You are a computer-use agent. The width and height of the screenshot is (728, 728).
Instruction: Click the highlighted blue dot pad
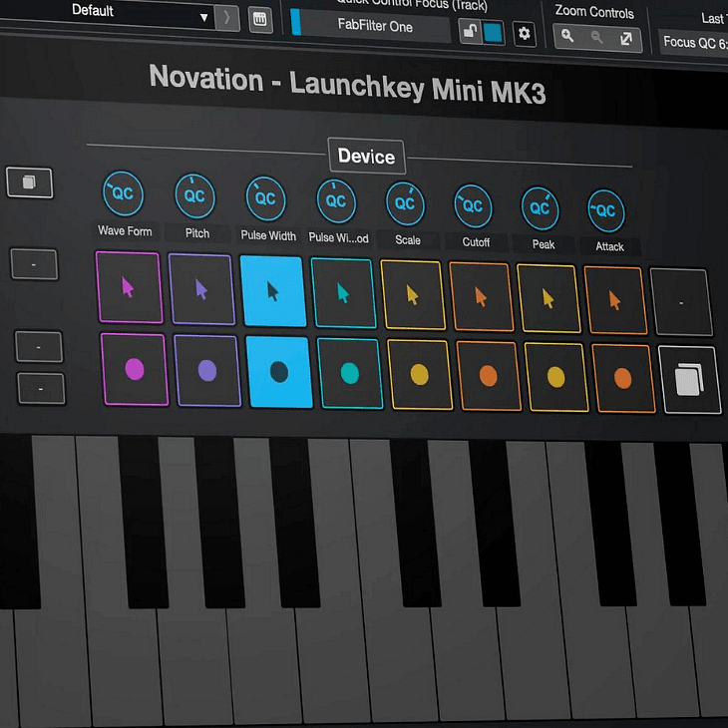point(279,372)
